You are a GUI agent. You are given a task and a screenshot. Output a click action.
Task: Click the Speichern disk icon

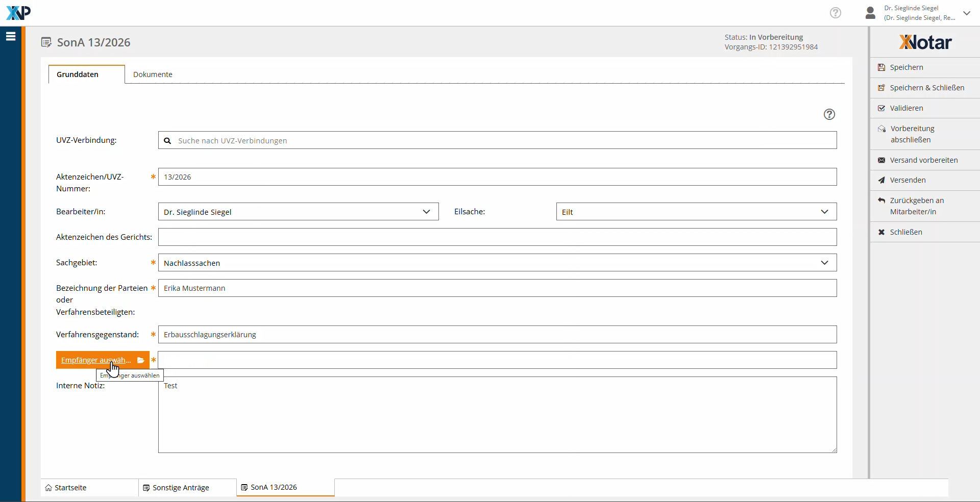[881, 67]
